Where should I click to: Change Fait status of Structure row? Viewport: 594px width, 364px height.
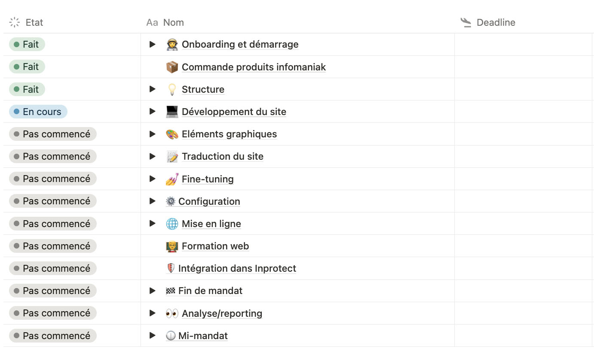point(27,89)
